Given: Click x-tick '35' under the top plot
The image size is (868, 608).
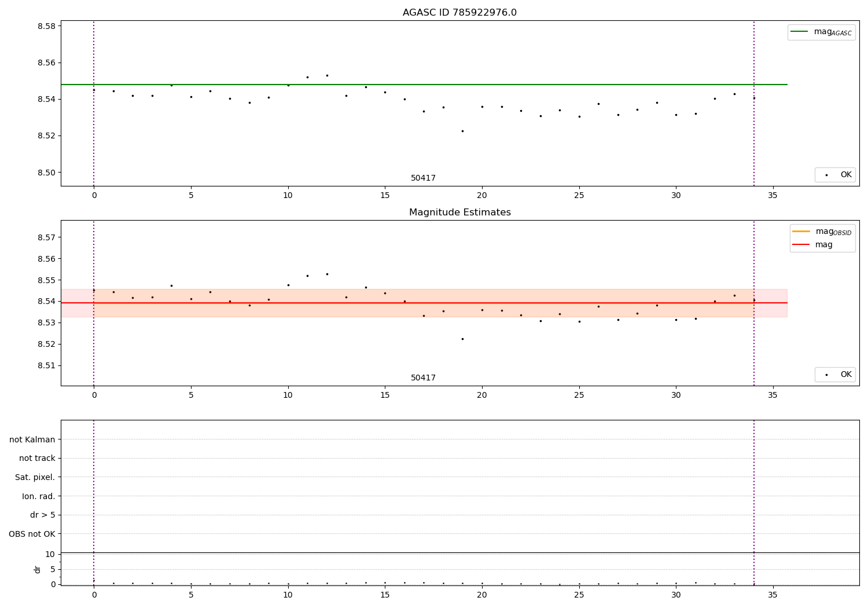Looking at the screenshot, I should pyautogui.click(x=773, y=196).
